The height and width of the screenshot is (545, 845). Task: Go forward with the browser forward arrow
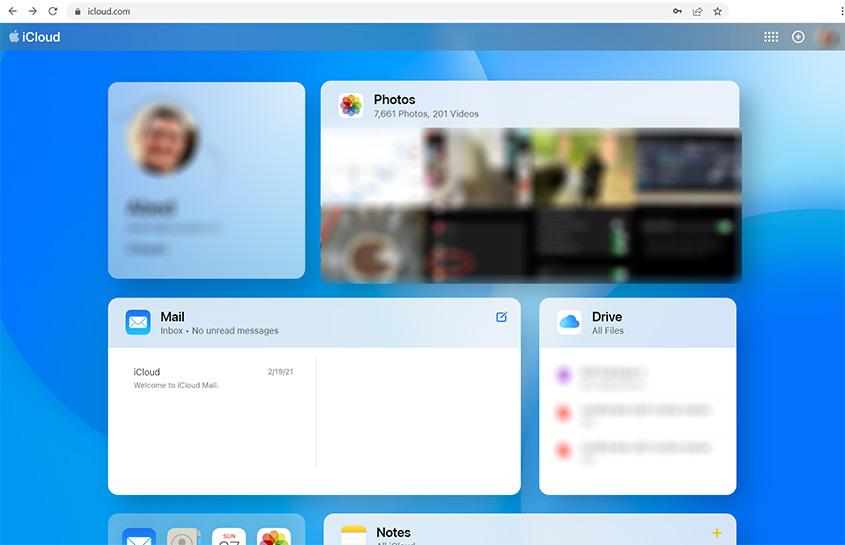33,11
